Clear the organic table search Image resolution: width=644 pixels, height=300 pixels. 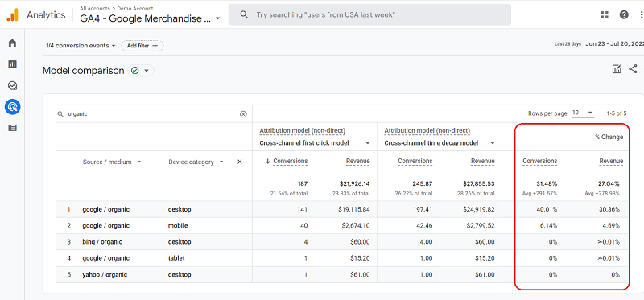click(243, 114)
